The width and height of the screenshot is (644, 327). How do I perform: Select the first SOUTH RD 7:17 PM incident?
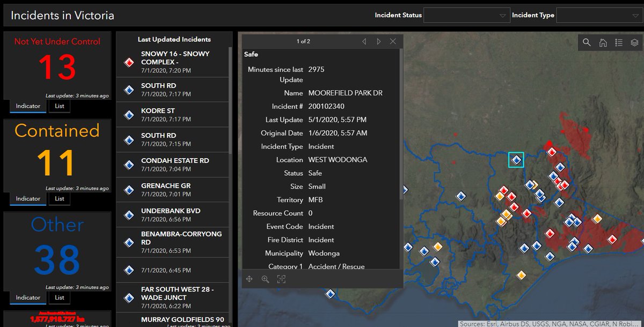pyautogui.click(x=172, y=90)
